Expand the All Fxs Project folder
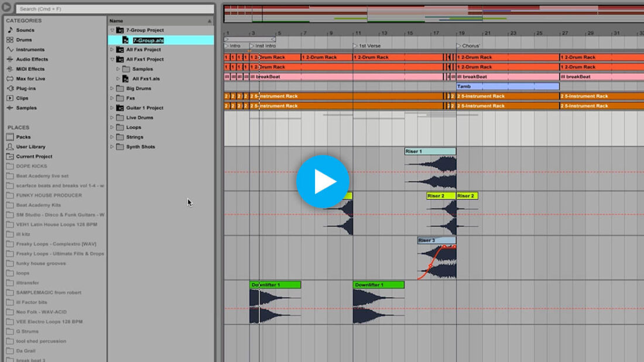Viewport: 644px width, 362px height. [112, 49]
